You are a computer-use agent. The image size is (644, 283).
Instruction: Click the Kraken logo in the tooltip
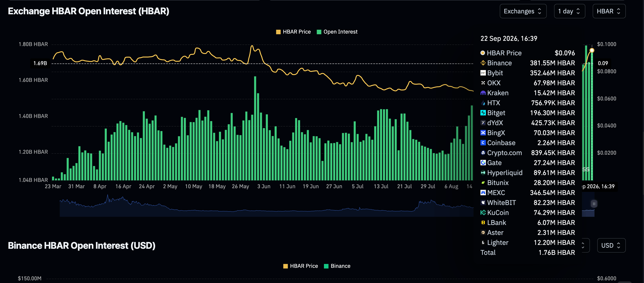pos(483,93)
